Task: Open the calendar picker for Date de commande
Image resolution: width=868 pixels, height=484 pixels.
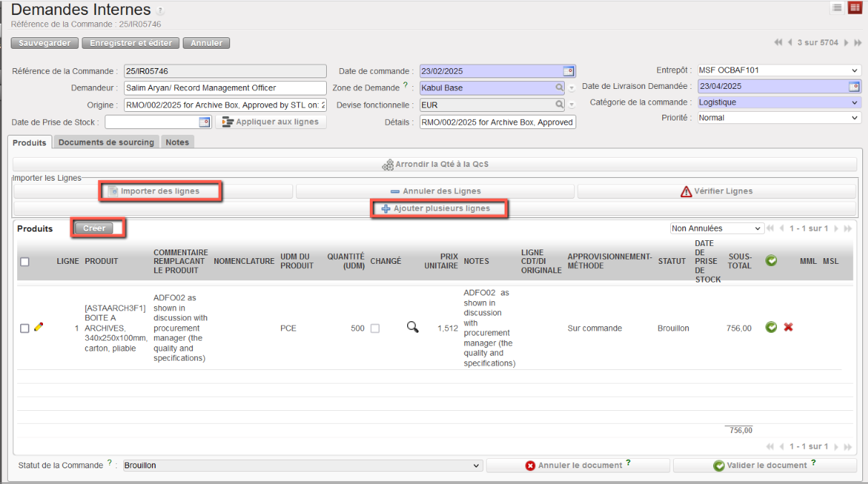Action: click(x=568, y=71)
